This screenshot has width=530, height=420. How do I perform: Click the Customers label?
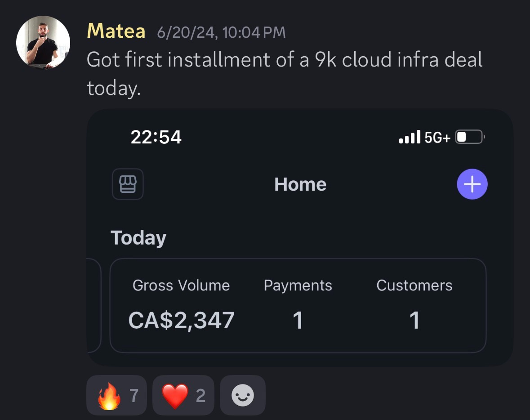click(x=414, y=285)
